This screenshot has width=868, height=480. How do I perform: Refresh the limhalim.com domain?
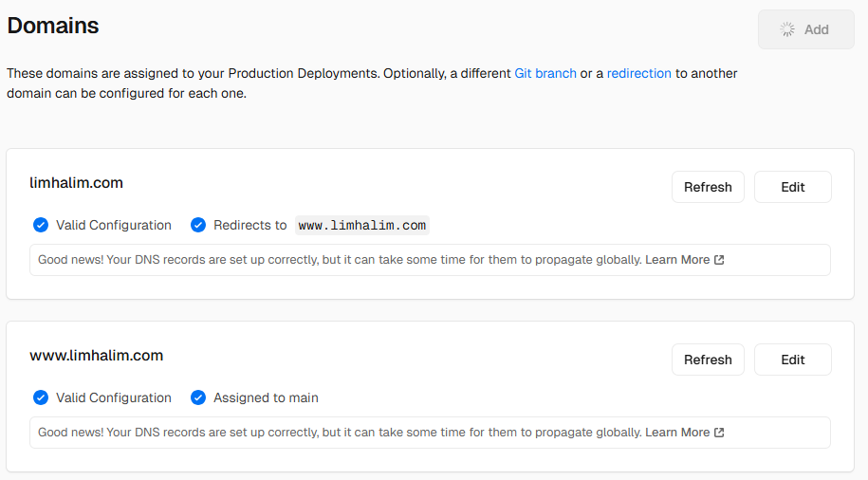[708, 187]
